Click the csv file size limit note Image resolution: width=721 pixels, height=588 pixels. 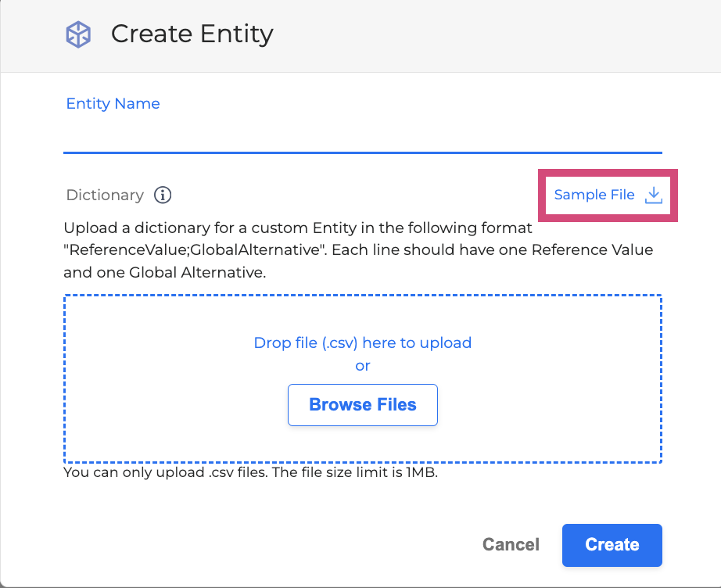tap(250, 472)
